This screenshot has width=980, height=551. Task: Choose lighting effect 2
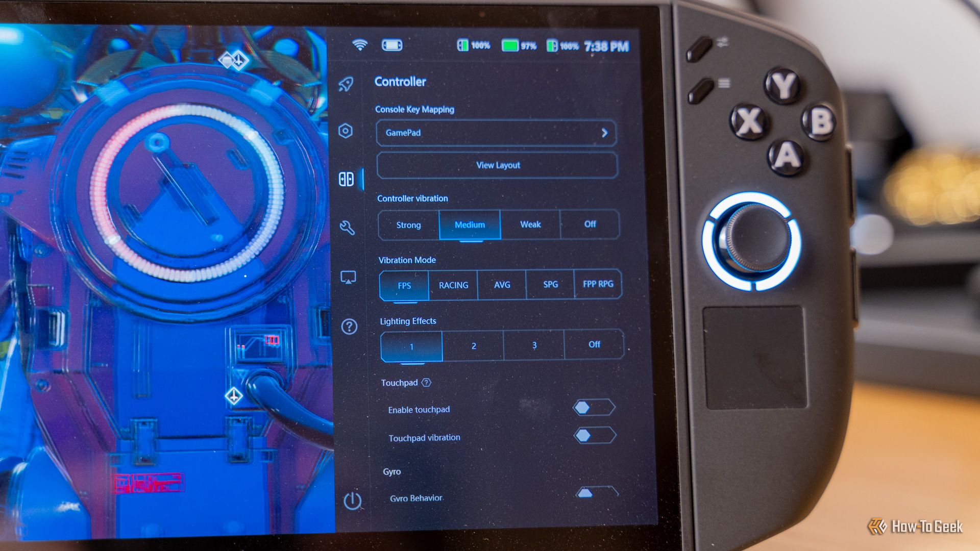[473, 346]
